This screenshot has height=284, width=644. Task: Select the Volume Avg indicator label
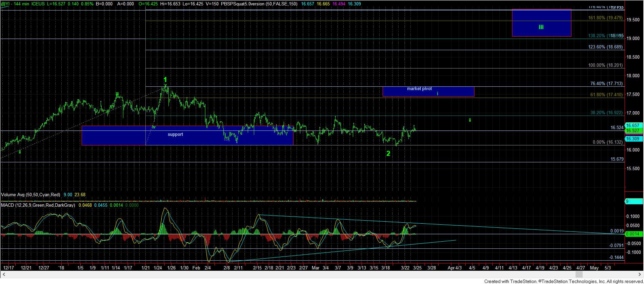pos(31,195)
